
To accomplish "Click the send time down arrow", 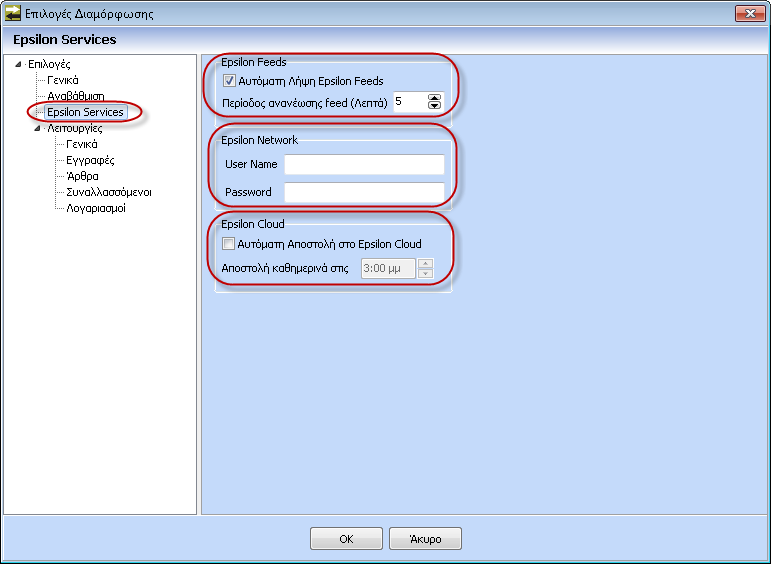I will coord(425,273).
